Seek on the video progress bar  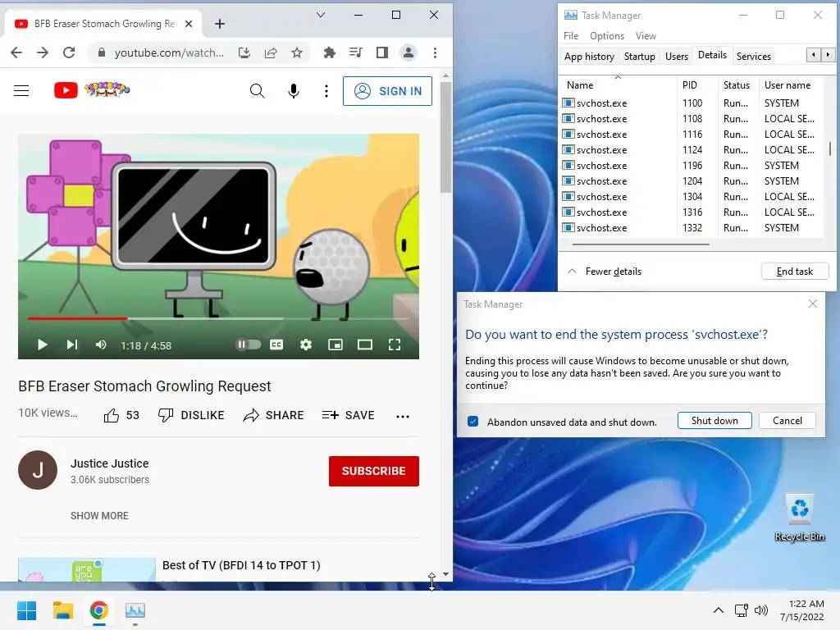click(x=218, y=318)
